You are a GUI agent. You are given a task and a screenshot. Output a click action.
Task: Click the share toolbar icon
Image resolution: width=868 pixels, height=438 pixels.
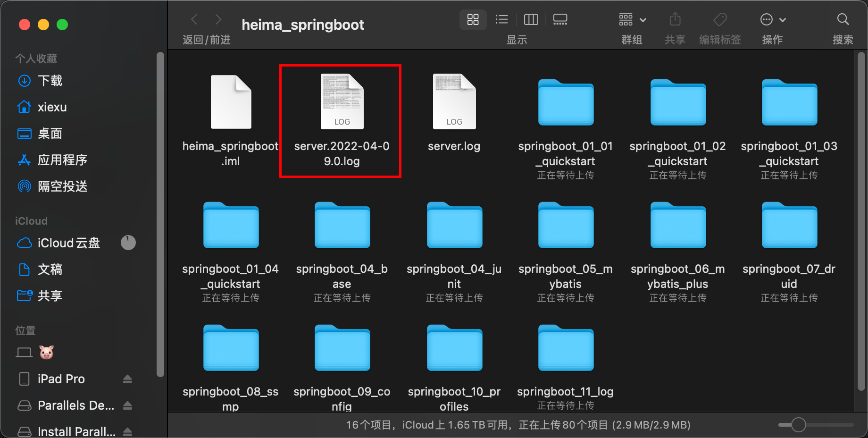coord(675,19)
